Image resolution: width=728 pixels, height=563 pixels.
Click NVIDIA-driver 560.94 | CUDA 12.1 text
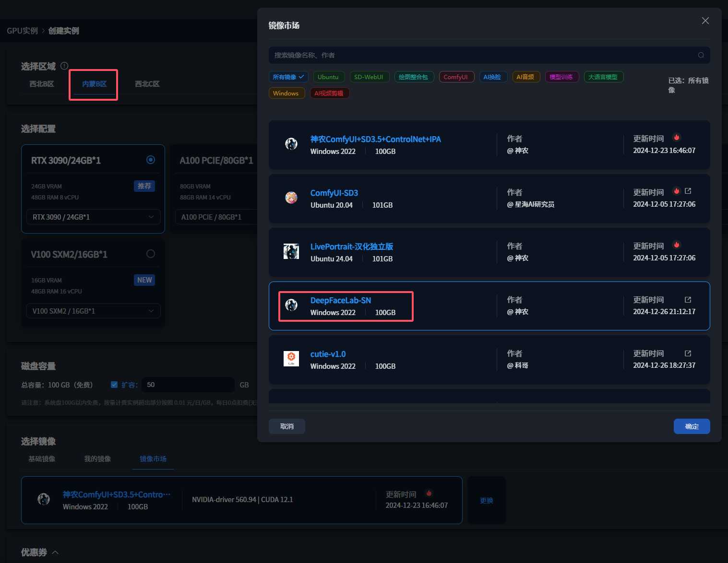(x=242, y=500)
